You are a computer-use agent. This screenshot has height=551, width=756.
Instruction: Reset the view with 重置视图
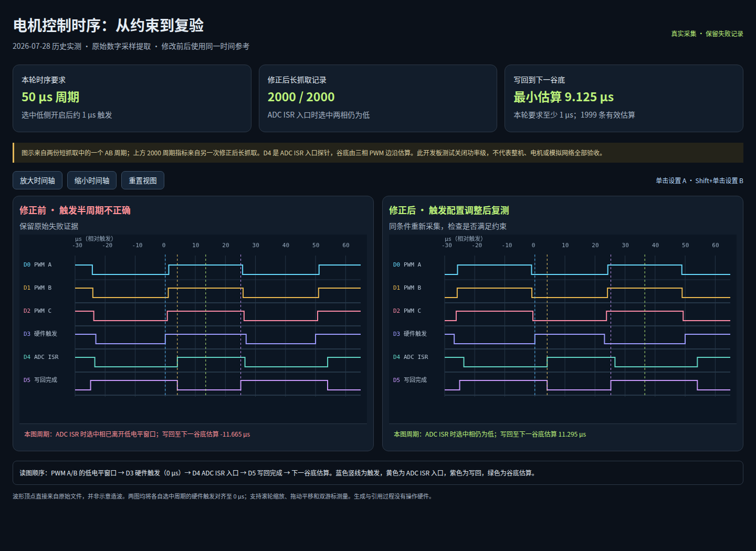point(143,181)
